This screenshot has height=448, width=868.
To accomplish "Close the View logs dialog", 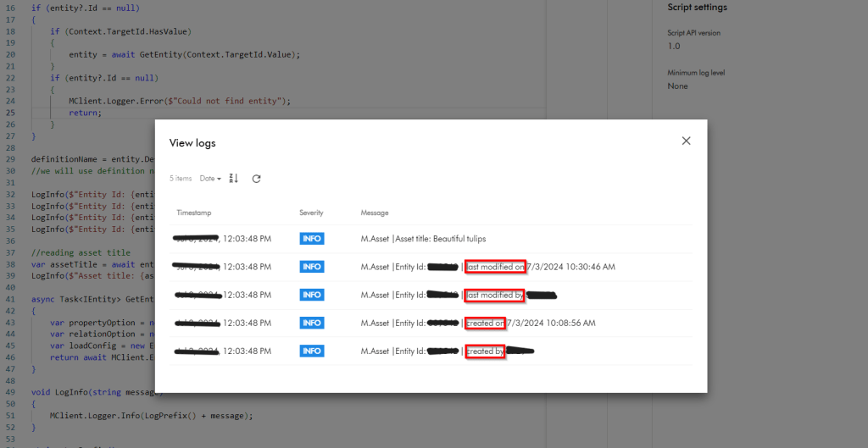I will [686, 141].
